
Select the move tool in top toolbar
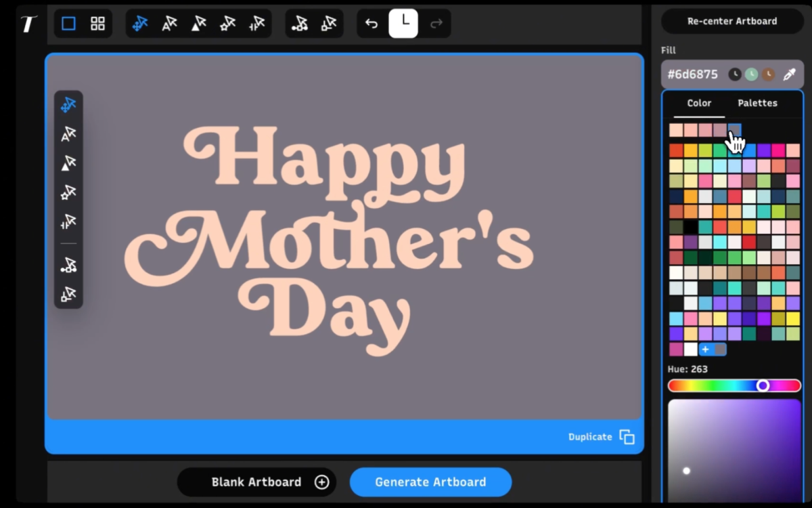pos(140,24)
